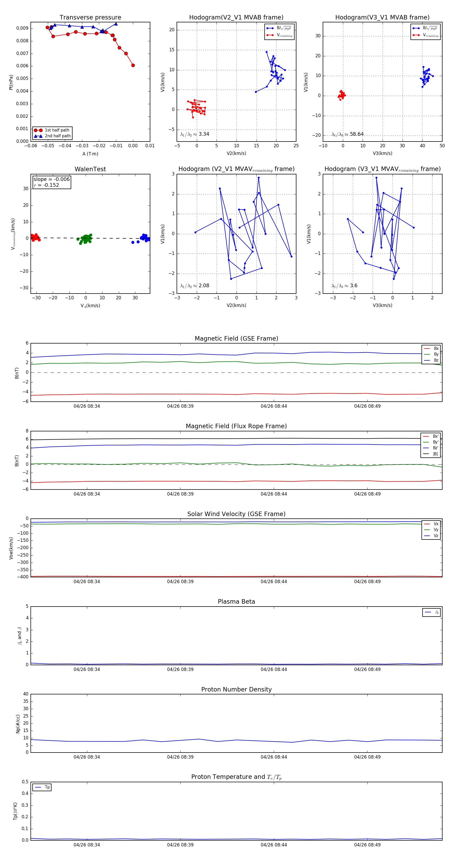This screenshot has height=868, width=473.
Task: Click the 'Plasma Beta' title
Action: click(x=236, y=602)
